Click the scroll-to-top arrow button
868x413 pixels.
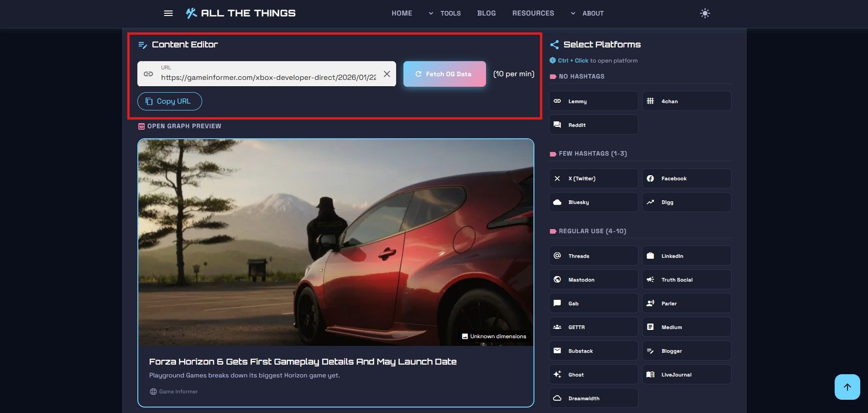pos(847,387)
